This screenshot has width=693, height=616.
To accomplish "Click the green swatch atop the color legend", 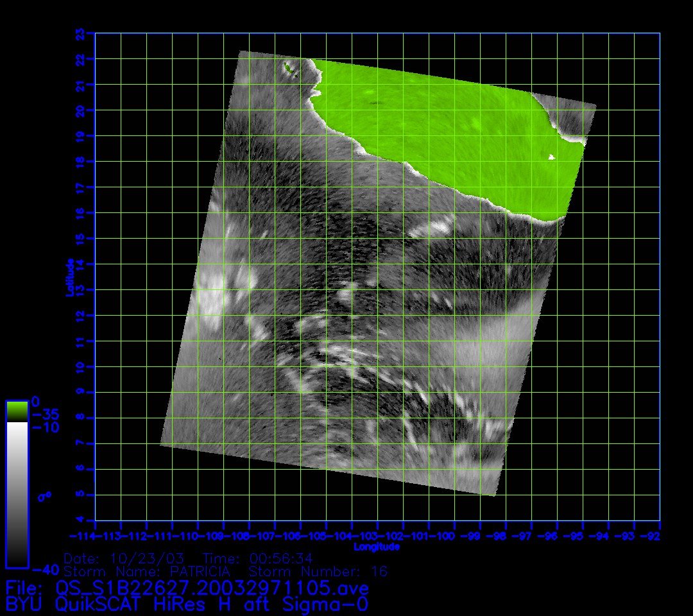I will (17, 411).
